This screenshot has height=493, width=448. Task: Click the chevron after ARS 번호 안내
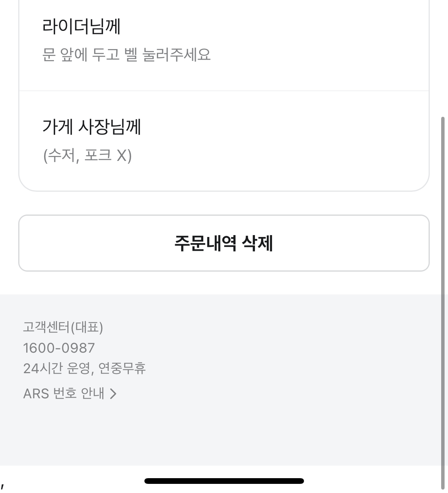tap(113, 394)
